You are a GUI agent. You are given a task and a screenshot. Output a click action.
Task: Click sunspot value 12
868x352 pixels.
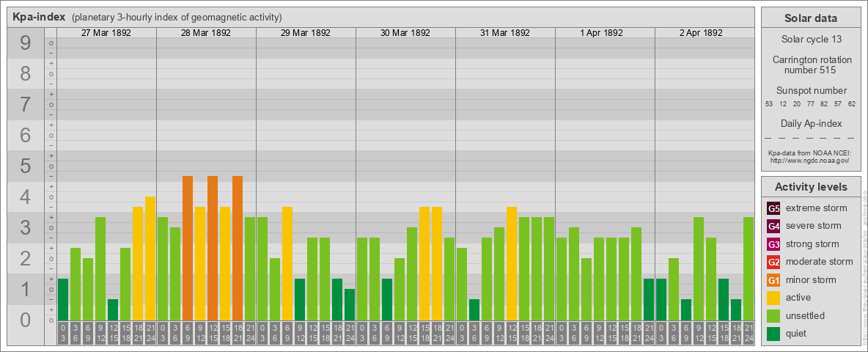coord(783,104)
